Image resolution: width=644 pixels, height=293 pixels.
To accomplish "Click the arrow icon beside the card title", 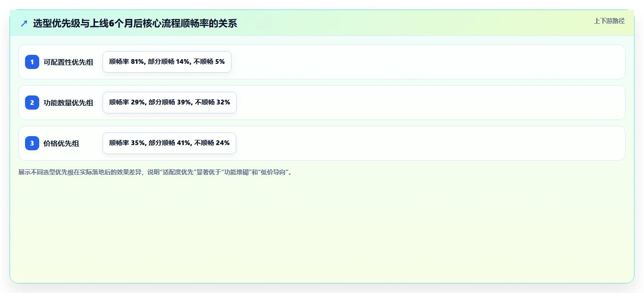I will tap(24, 23).
